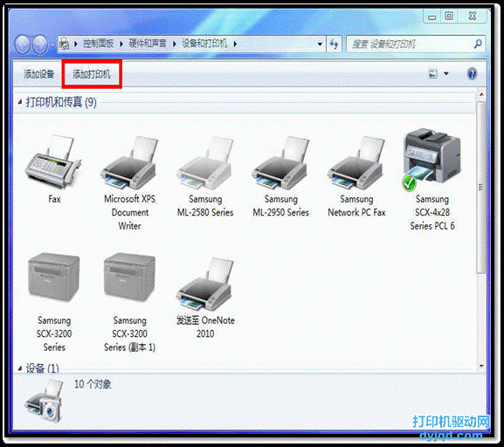Image resolution: width=504 pixels, height=447 pixels.
Task: Expand arrow after 控制面板 breadcrumb
Action: (x=121, y=44)
